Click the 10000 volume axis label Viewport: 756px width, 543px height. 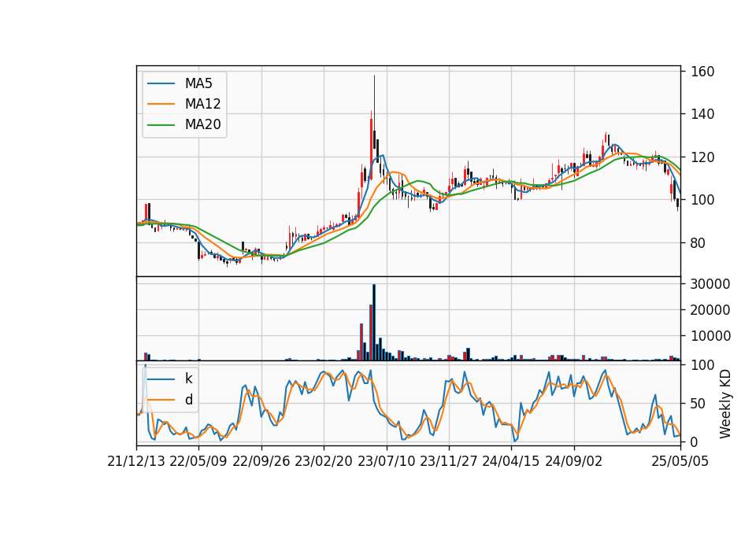[710, 336]
